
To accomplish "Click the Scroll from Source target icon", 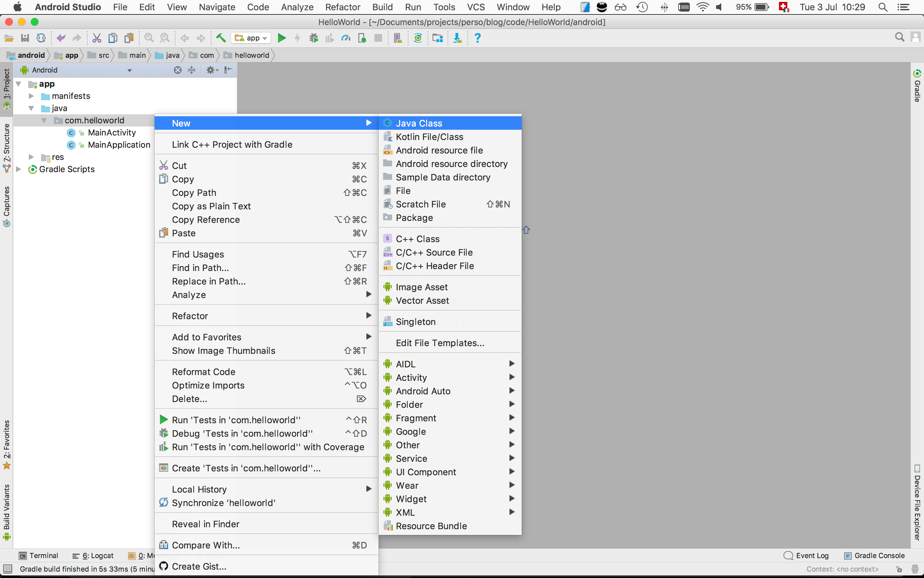I will (x=177, y=70).
